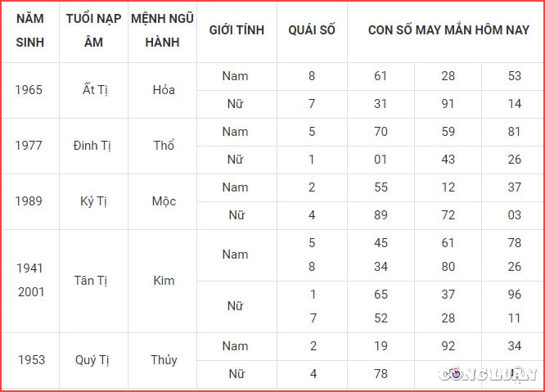545x392 pixels.
Task: Click the Công Luận watermark logo
Action: (x=487, y=374)
